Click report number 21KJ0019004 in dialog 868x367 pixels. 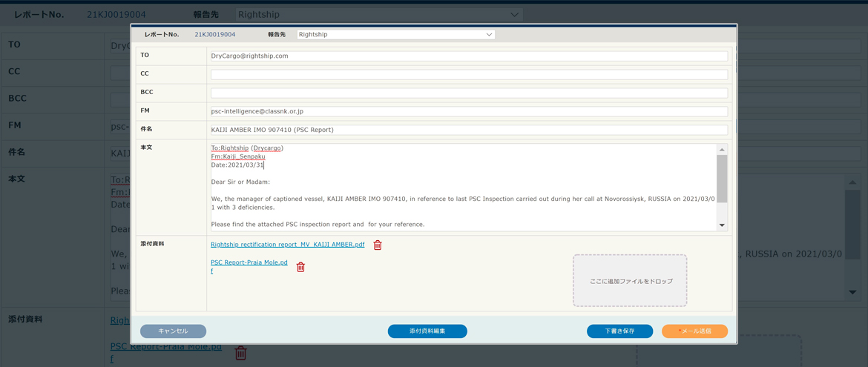pyautogui.click(x=215, y=34)
